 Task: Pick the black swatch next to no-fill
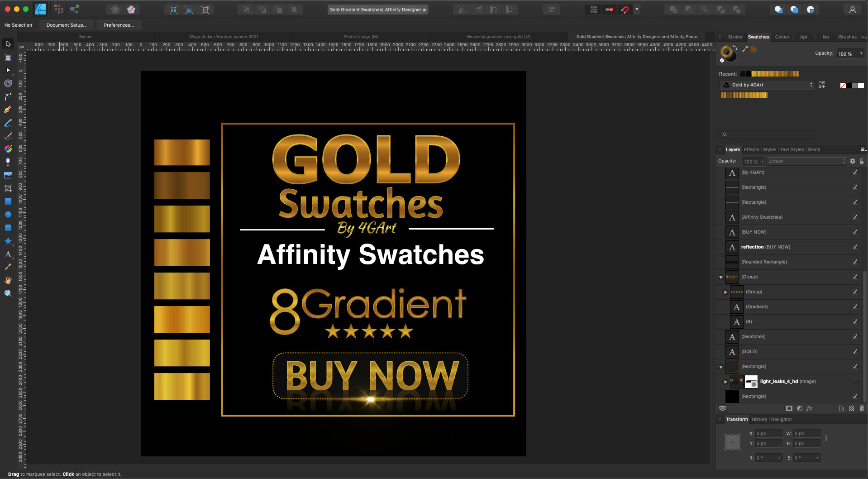[x=849, y=85]
